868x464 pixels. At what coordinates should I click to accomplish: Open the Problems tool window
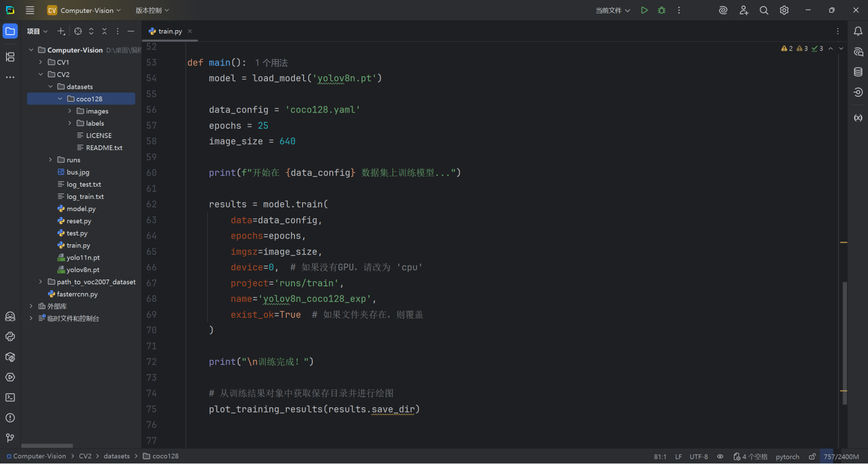(x=10, y=418)
